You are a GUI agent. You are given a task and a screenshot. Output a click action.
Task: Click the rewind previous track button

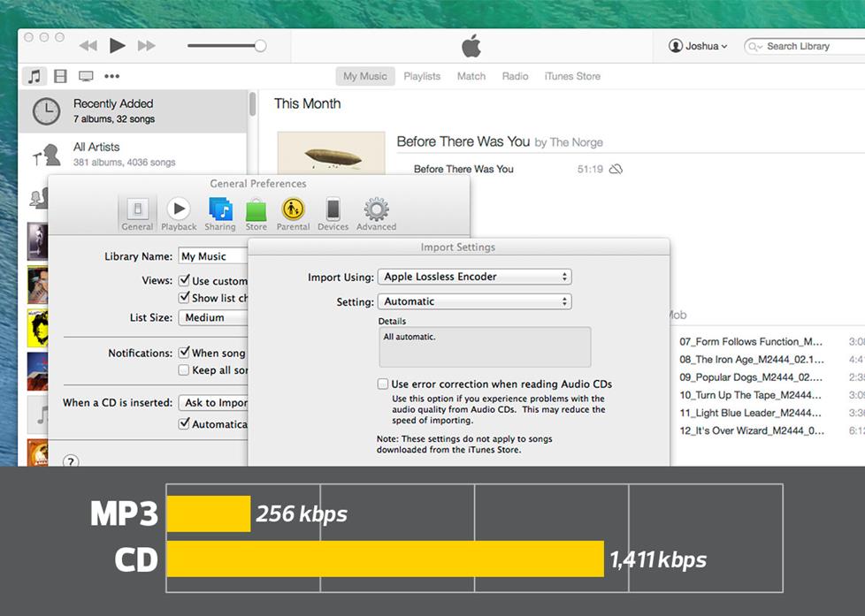coord(88,46)
